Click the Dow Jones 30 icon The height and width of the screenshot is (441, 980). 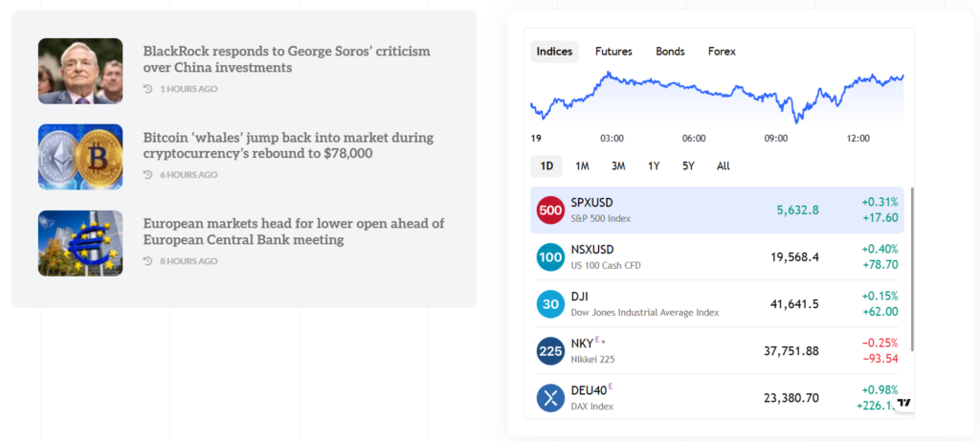pos(550,304)
